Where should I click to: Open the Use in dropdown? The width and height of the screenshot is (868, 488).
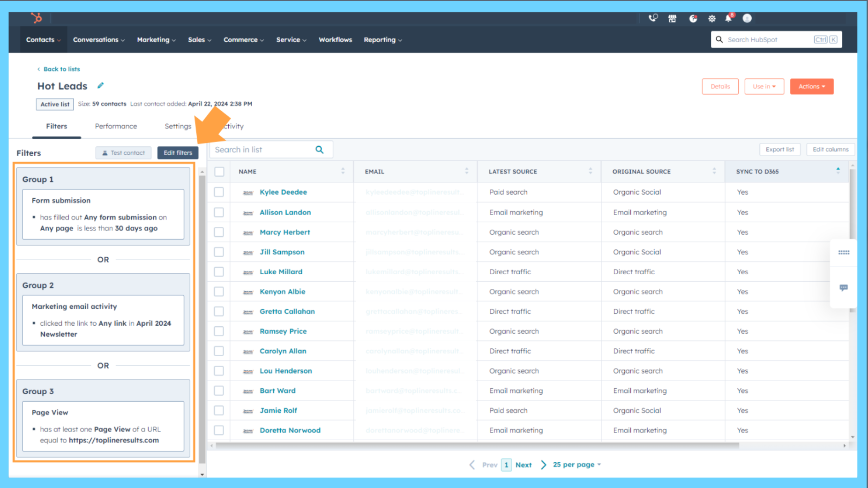[x=764, y=86]
